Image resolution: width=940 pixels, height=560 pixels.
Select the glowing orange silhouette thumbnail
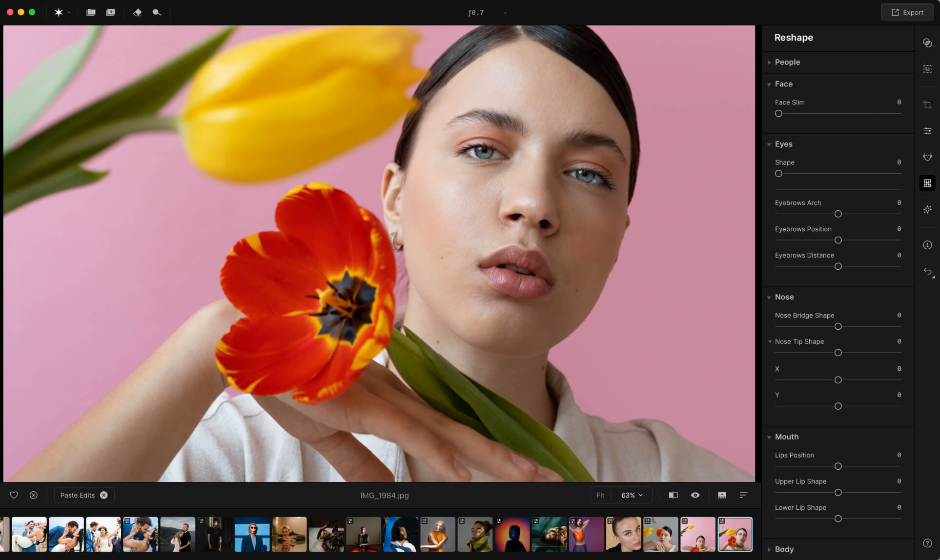pos(512,535)
